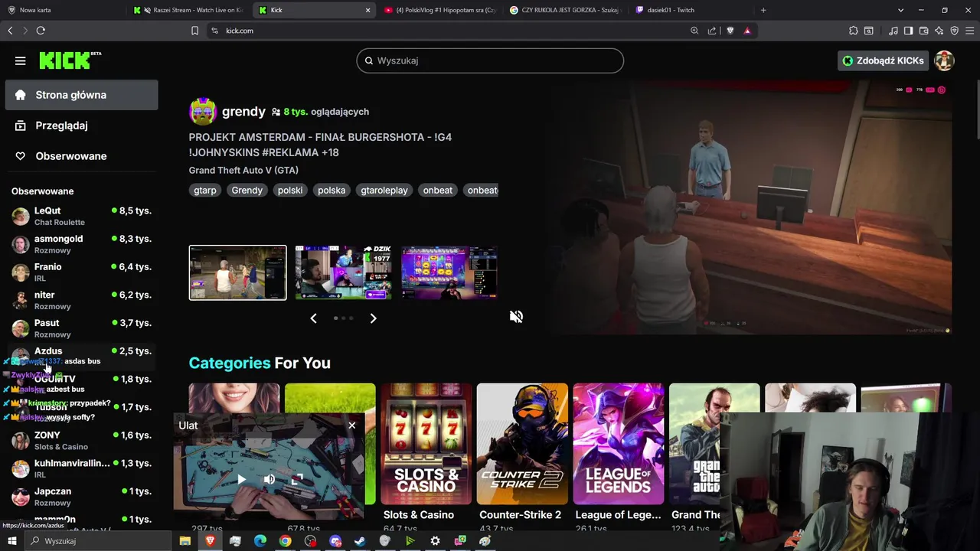Open the hamburger menu beside the Kick logo
Screen dimensions: 980x551
pos(21,60)
